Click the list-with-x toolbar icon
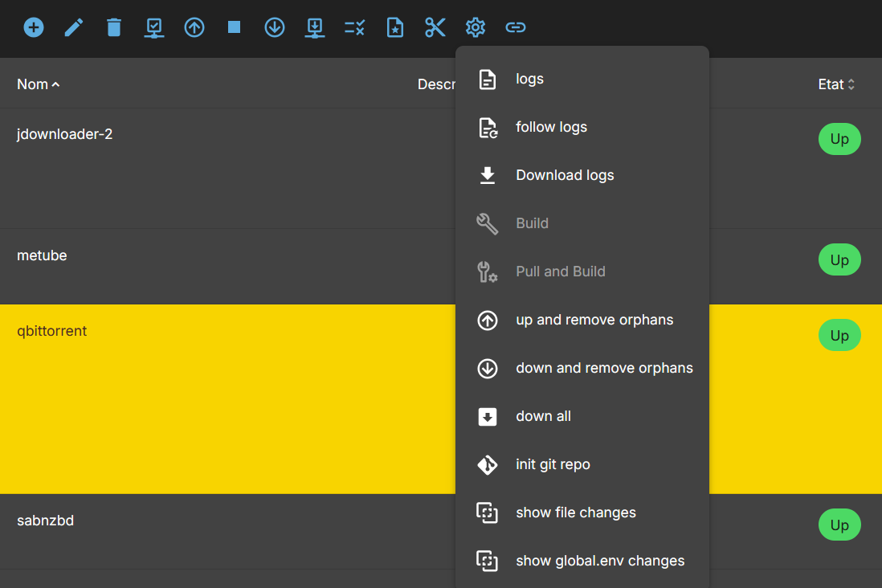 (355, 27)
